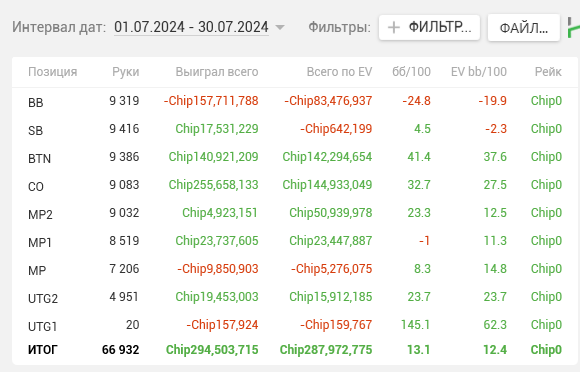Sort by Рейк column header

click(548, 72)
